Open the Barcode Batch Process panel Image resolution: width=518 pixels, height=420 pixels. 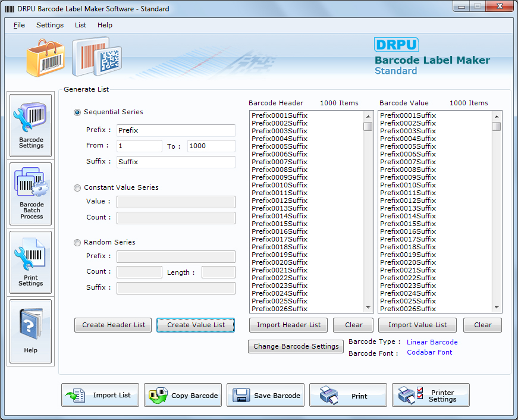(31, 194)
